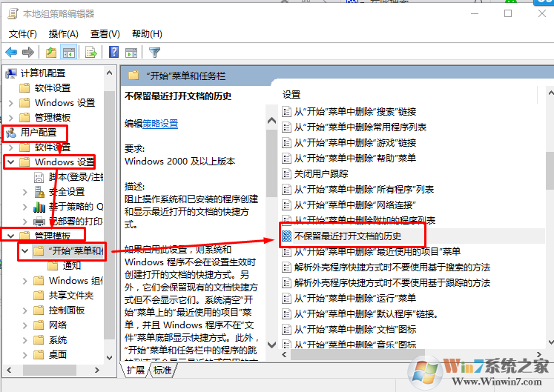Click the 计算机配置 computer icon
The image size is (554, 392).
11,73
